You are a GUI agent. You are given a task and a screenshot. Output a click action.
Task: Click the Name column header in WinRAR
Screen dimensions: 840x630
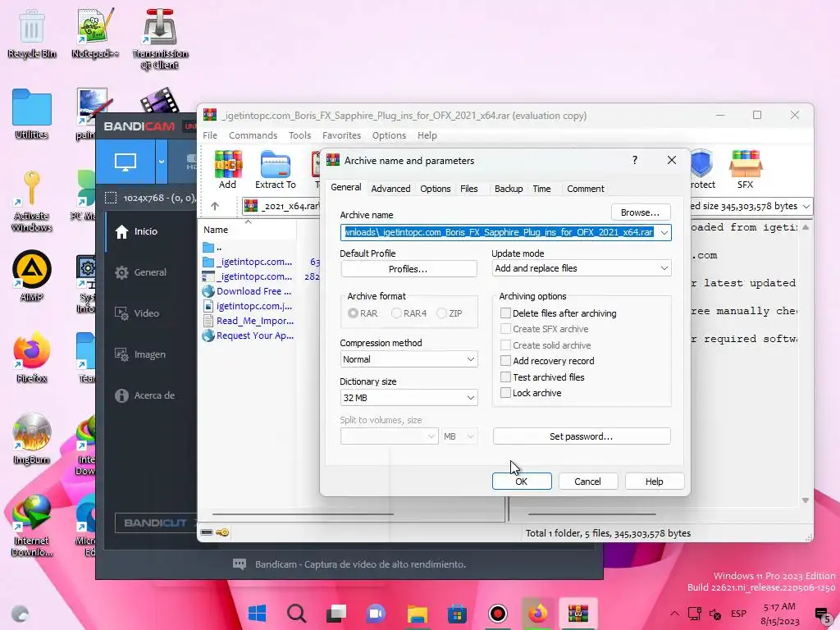coord(216,230)
